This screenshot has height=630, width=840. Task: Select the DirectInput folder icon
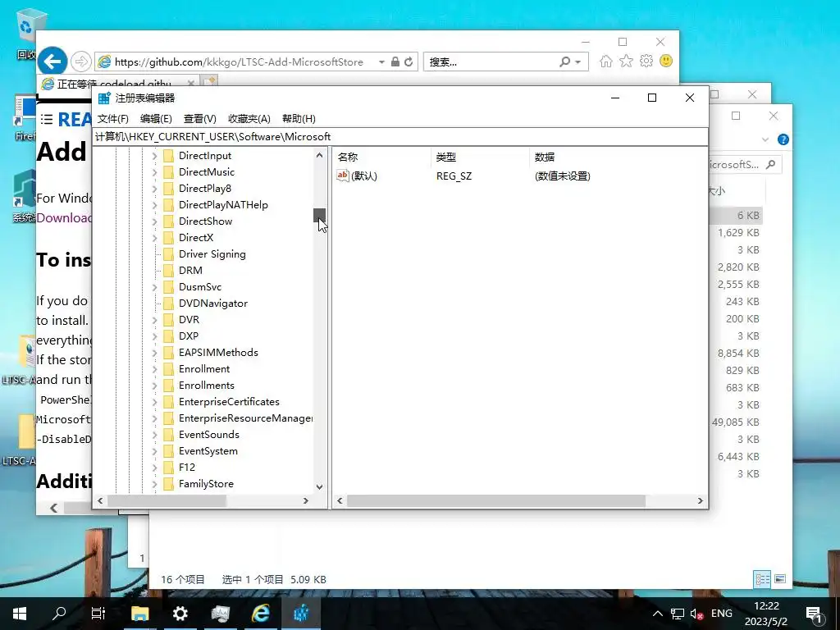click(x=169, y=156)
